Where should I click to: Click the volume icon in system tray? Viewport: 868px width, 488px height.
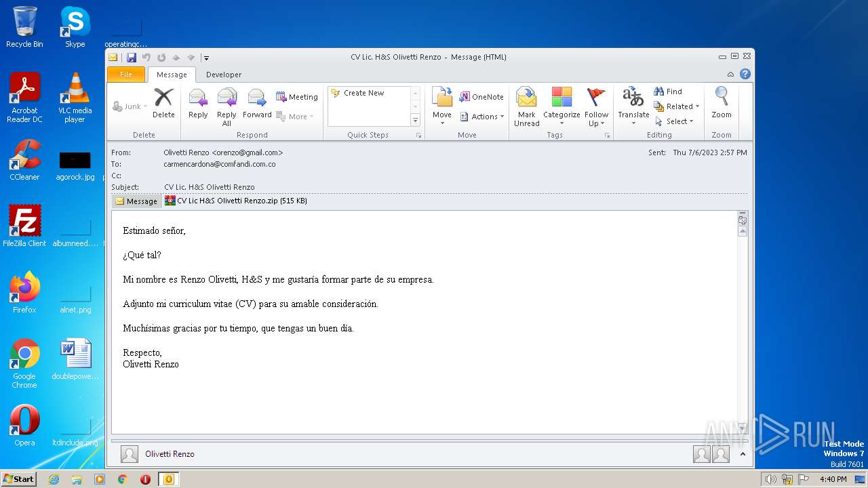click(770, 479)
